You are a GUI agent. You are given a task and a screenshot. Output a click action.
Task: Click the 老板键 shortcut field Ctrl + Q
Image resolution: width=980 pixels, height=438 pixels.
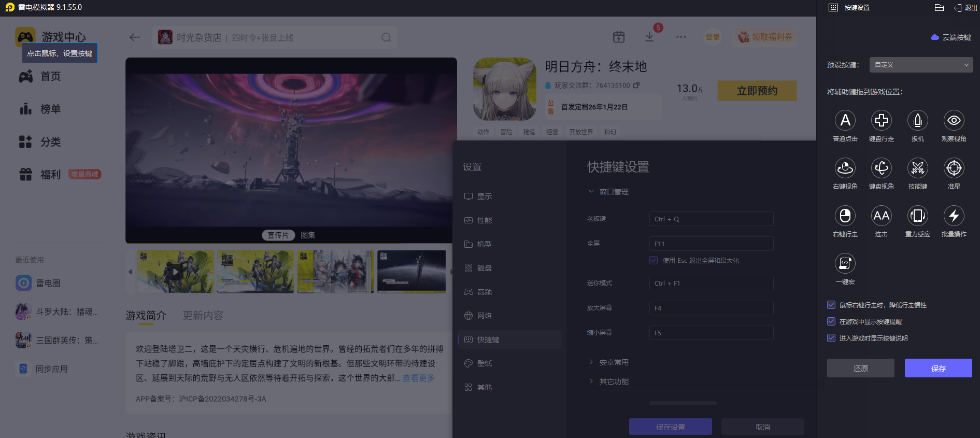(712, 219)
